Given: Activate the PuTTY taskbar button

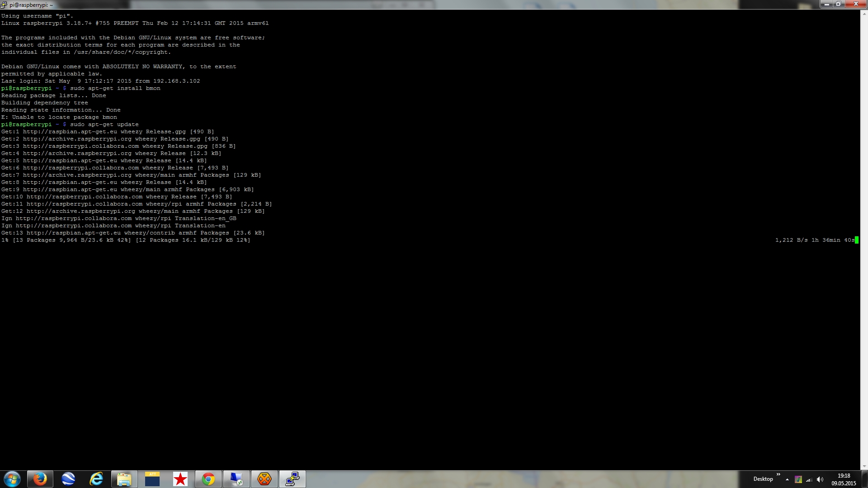Looking at the screenshot, I should click(x=292, y=479).
